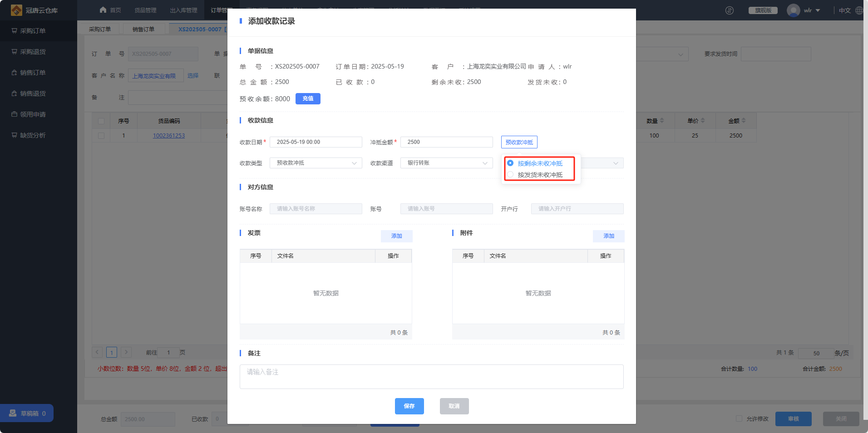Viewport: 868px width, 433px height.
Task: Open the 50 条/页 page size selector
Action: pos(816,353)
